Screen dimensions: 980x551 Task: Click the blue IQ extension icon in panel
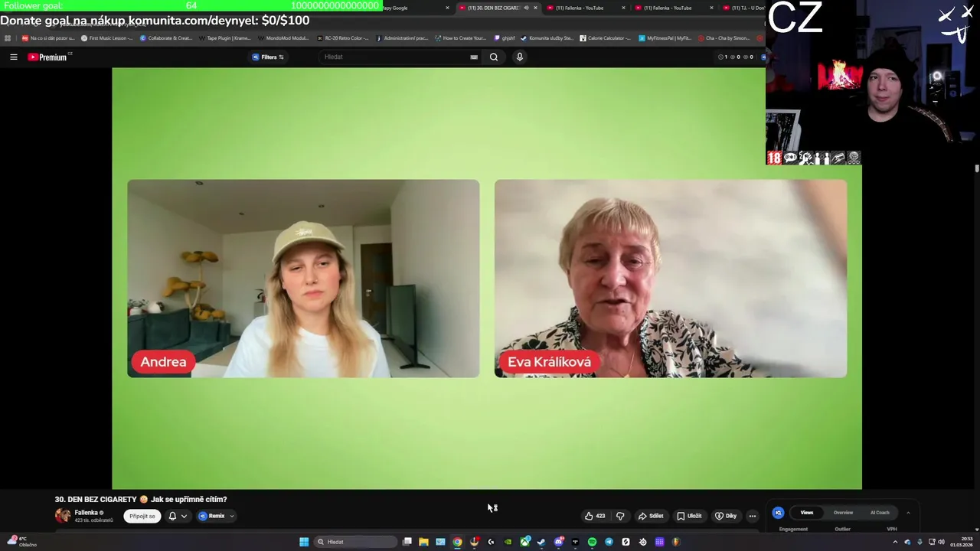point(778,513)
